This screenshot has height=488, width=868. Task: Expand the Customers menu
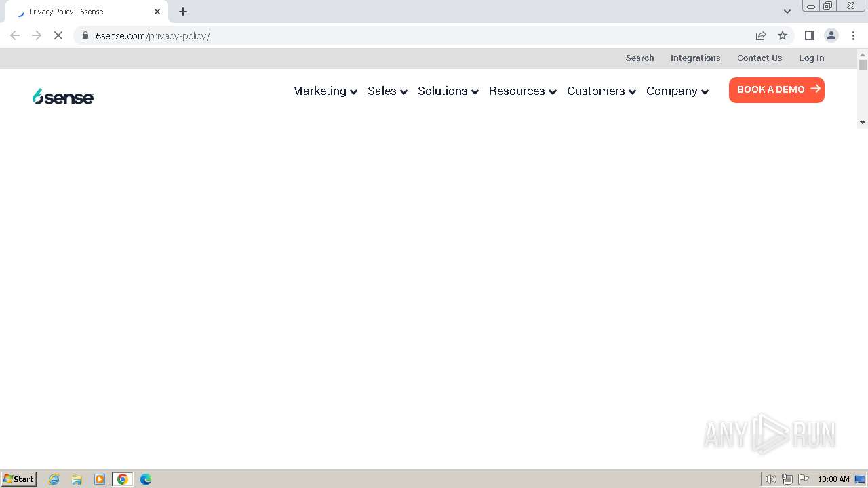coord(601,91)
